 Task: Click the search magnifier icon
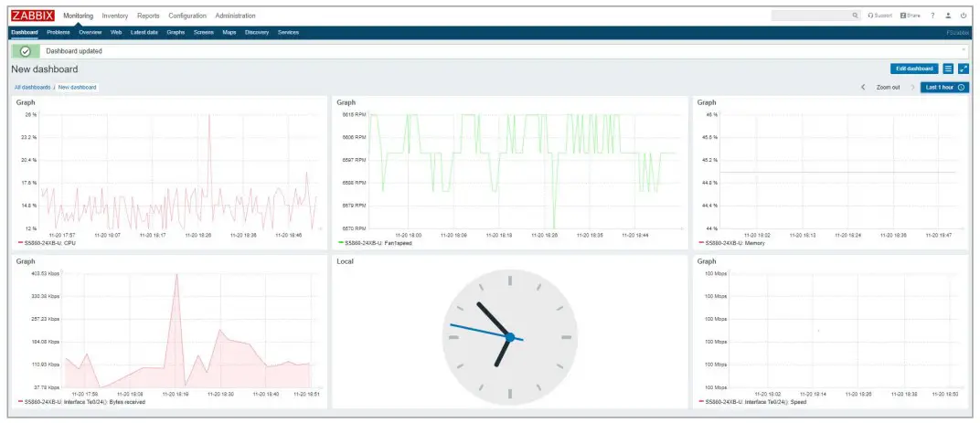[855, 16]
